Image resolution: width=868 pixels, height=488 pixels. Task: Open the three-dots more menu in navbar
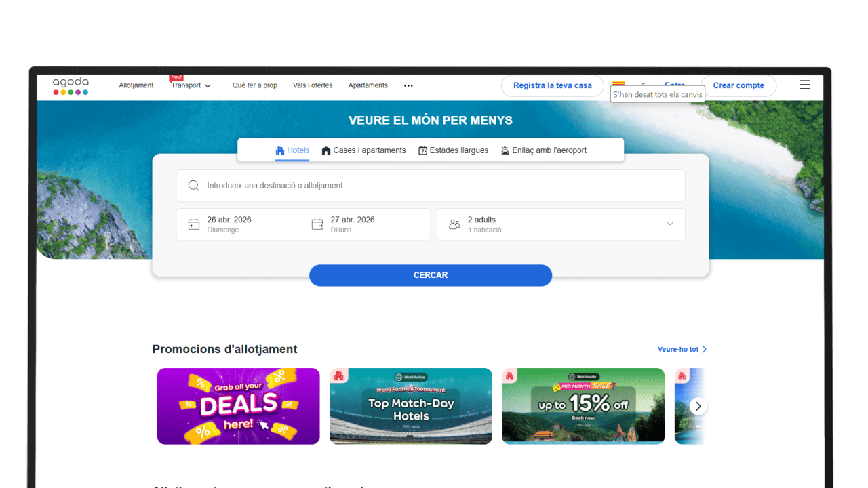tap(408, 86)
